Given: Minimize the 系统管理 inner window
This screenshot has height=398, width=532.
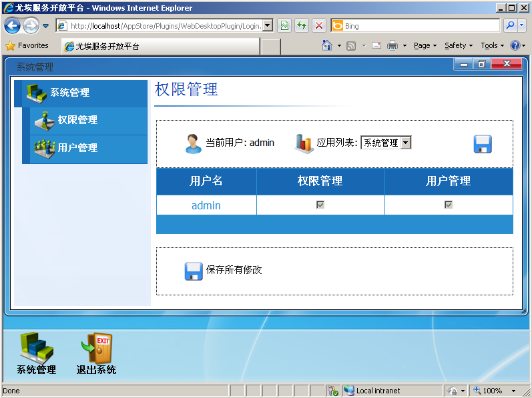Looking at the screenshot, I should point(464,64).
